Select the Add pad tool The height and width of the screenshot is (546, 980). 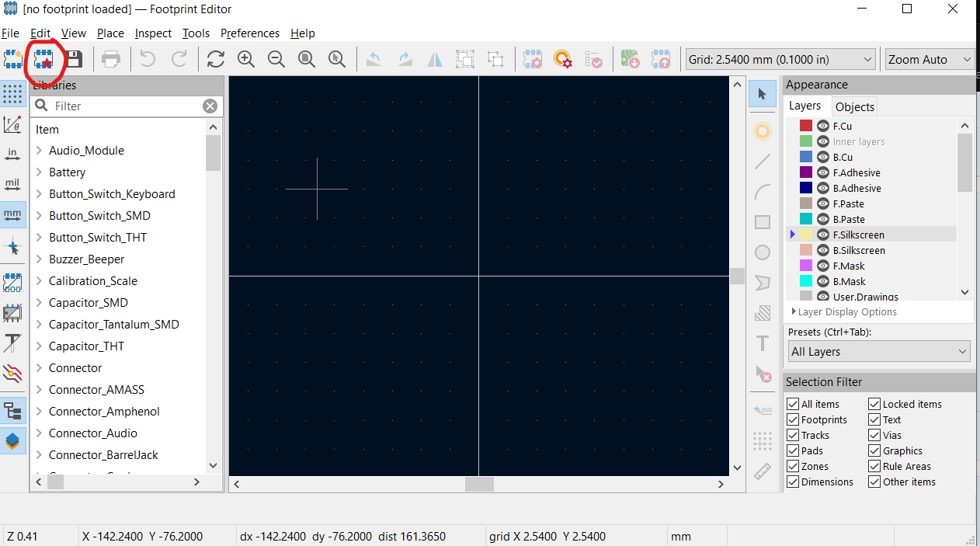click(x=763, y=131)
